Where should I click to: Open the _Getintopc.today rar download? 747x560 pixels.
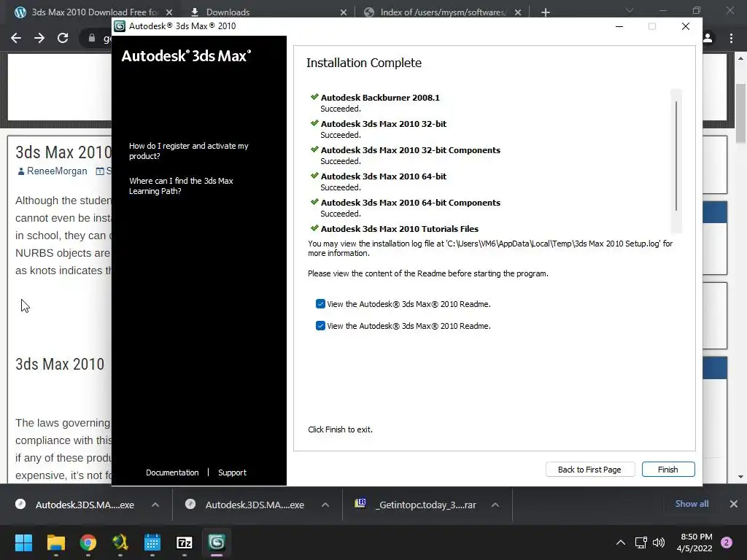pyautogui.click(x=425, y=505)
